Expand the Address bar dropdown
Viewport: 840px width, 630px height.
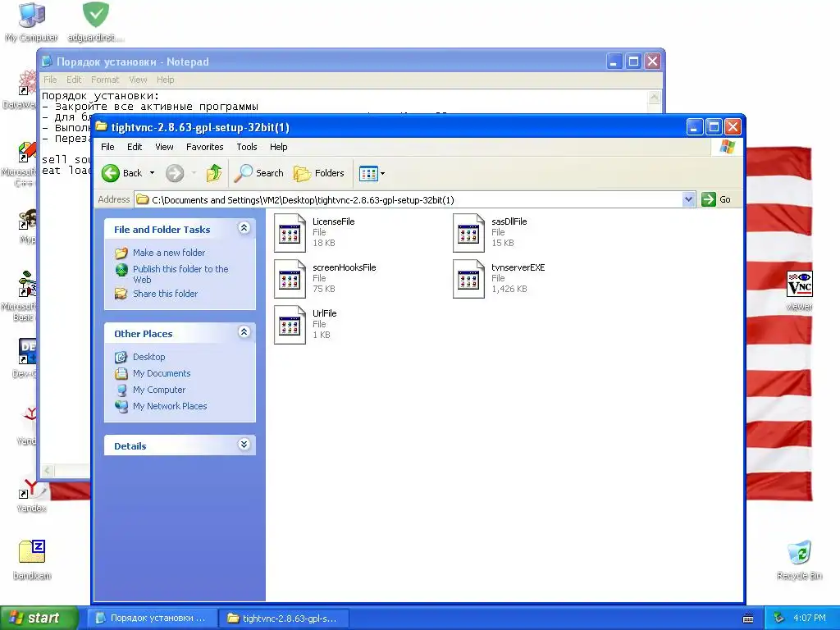[x=688, y=200]
